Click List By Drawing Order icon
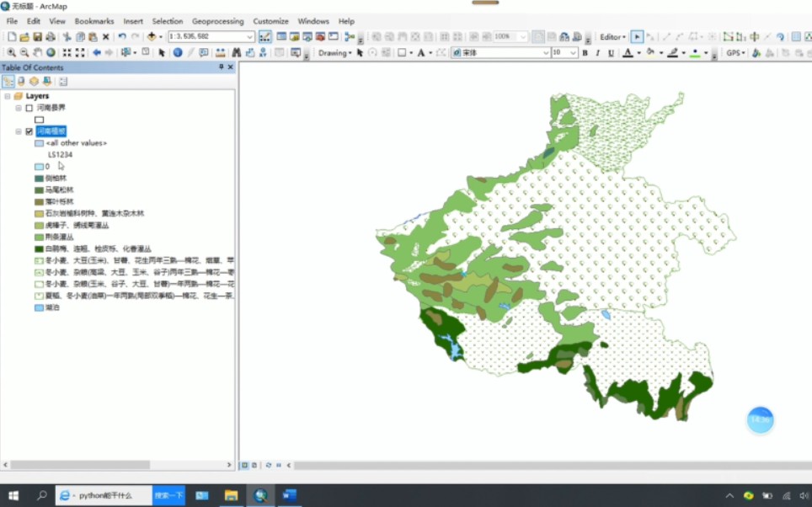The height and width of the screenshot is (507, 812). pos(8,82)
